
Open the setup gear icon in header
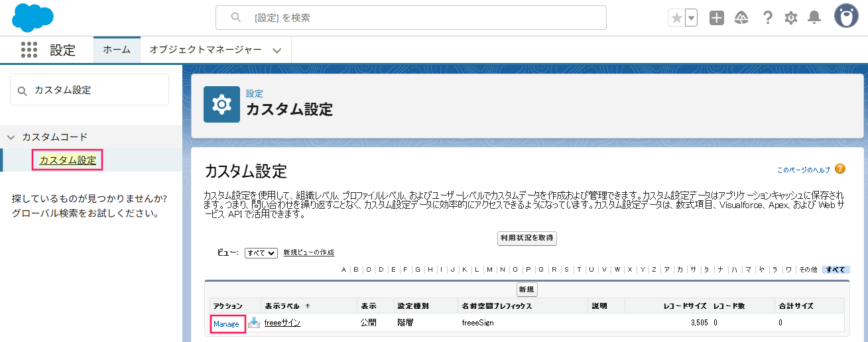(791, 18)
